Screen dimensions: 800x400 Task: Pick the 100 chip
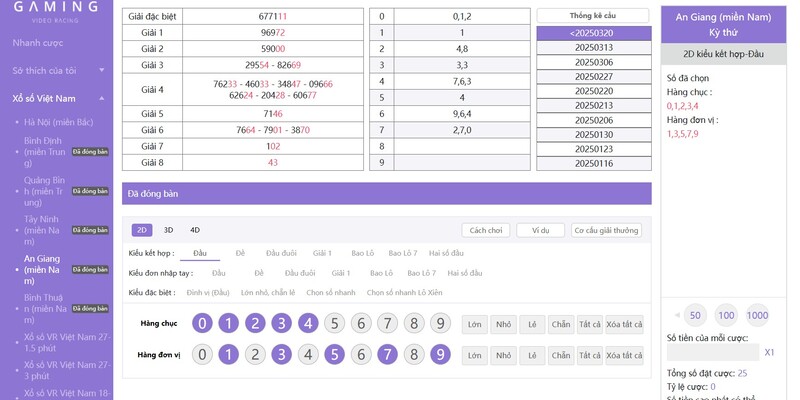click(726, 315)
